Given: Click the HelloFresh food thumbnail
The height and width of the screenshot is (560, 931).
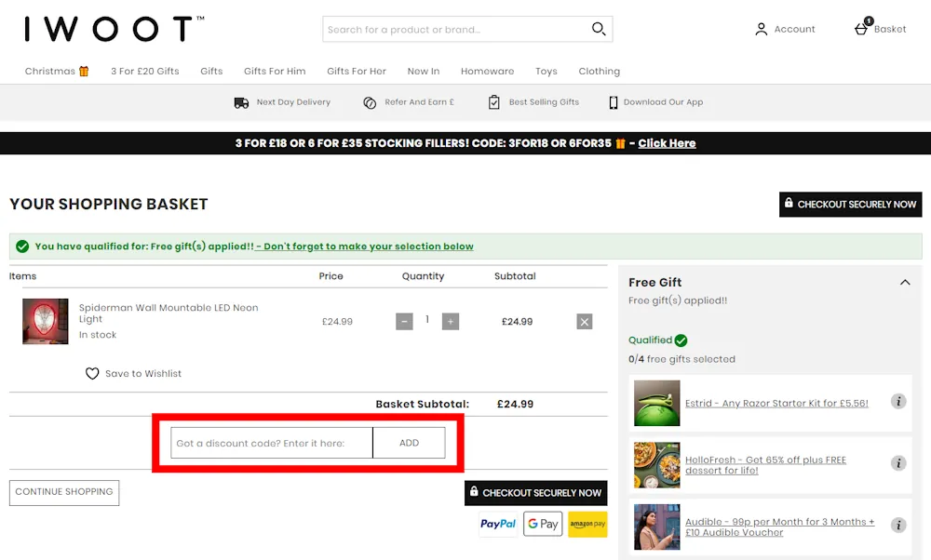Looking at the screenshot, I should coord(656,465).
